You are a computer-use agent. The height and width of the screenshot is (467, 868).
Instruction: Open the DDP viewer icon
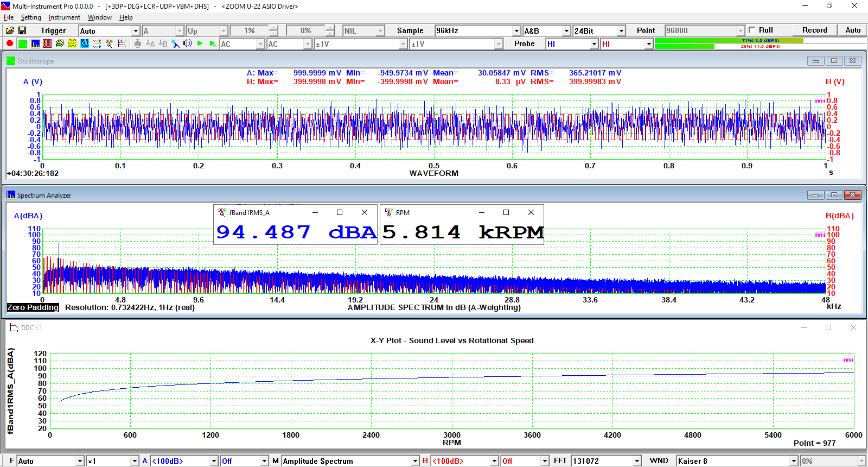pos(110,43)
